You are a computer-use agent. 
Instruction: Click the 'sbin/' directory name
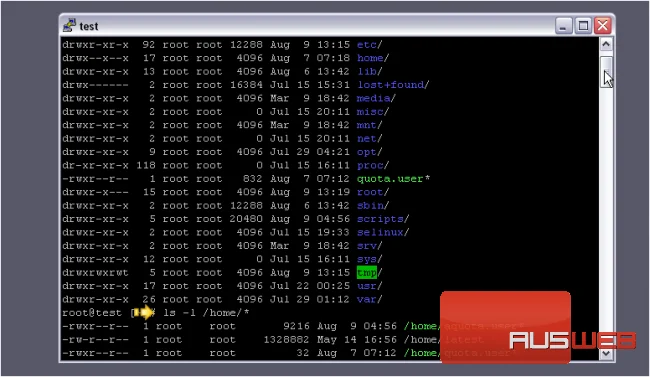373,205
